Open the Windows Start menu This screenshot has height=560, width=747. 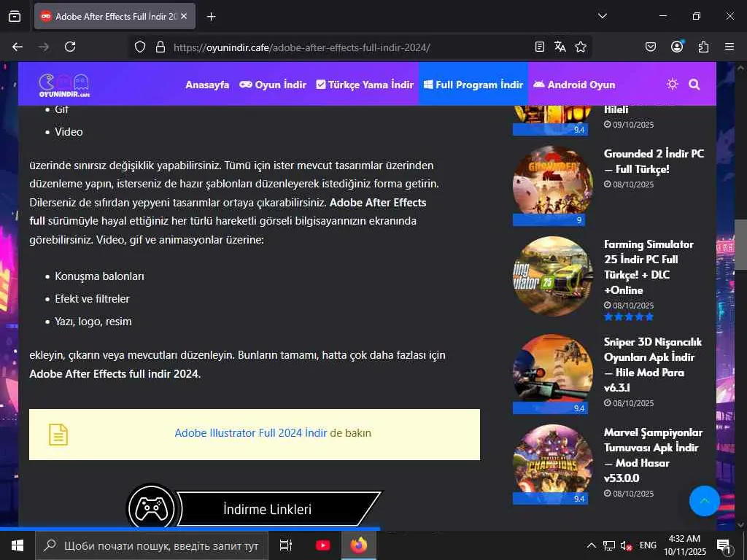18,545
